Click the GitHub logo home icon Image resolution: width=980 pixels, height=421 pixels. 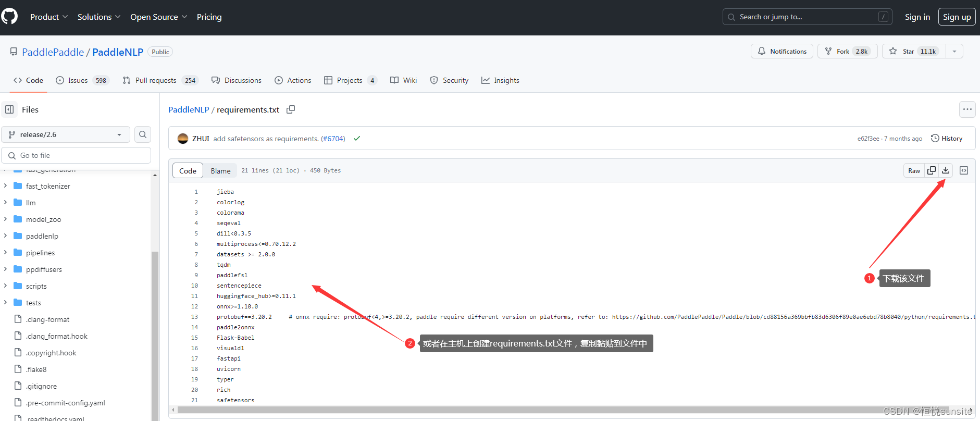[x=9, y=17]
